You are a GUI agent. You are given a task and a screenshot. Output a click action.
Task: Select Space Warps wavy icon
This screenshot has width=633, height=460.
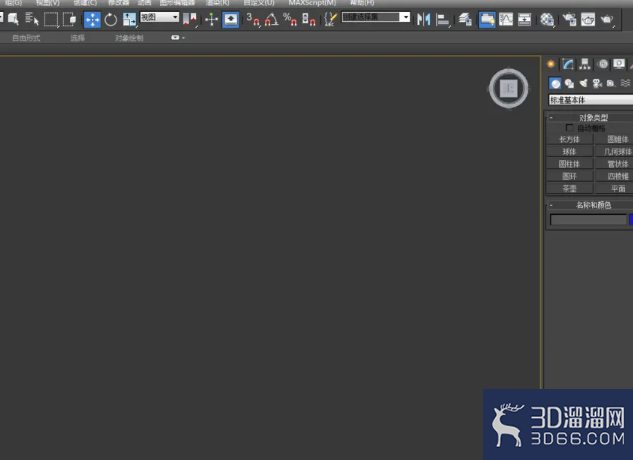click(x=625, y=83)
